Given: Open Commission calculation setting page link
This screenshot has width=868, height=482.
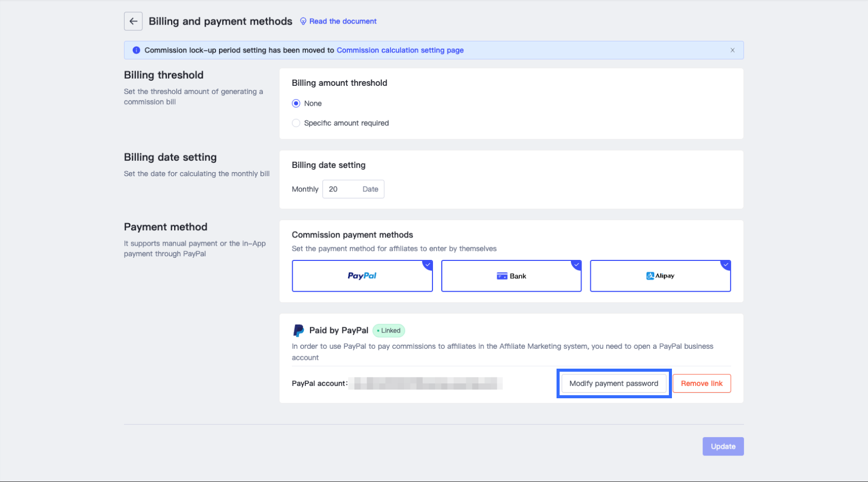Looking at the screenshot, I should pos(400,50).
